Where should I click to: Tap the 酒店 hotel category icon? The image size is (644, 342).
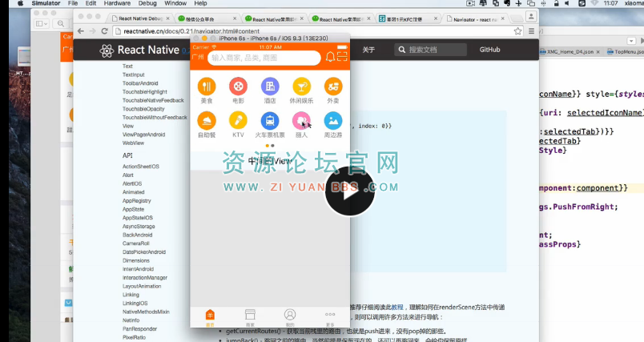[270, 87]
